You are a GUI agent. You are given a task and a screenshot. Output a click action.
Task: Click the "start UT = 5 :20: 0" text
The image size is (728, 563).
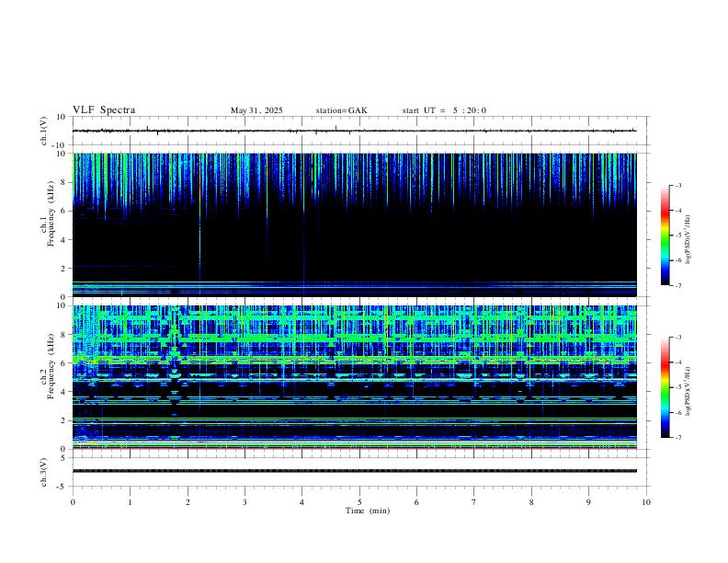tap(444, 110)
